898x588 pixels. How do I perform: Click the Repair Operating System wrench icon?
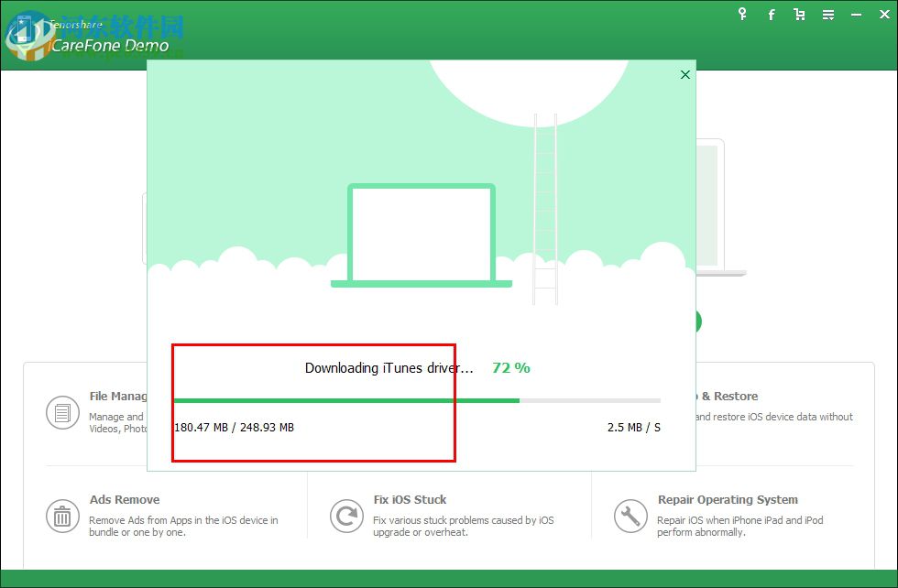(x=630, y=516)
